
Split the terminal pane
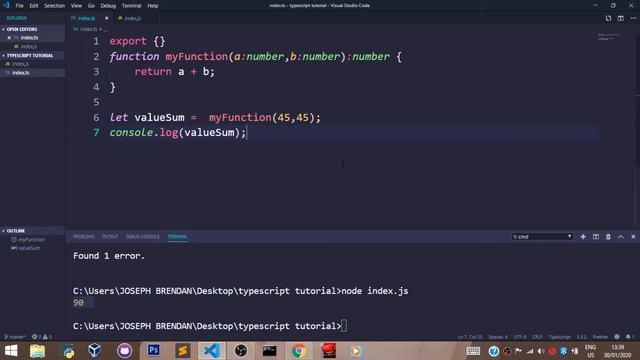(596, 237)
